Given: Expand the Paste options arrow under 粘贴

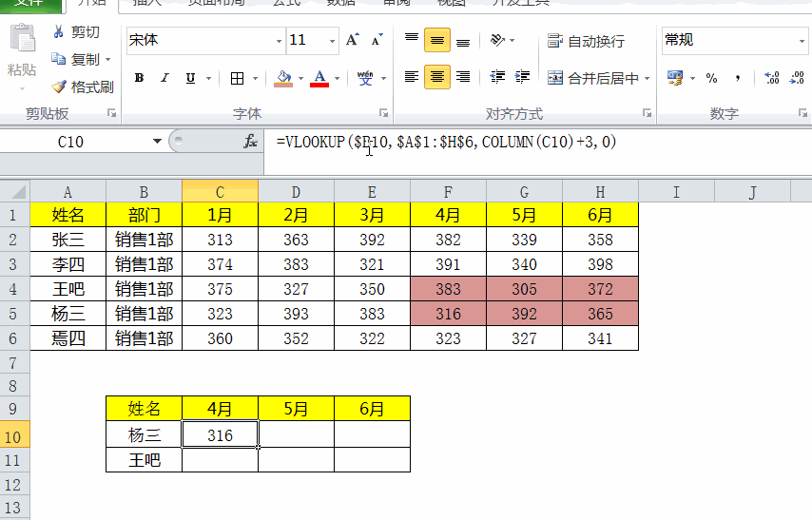Looking at the screenshot, I should 22,88.
